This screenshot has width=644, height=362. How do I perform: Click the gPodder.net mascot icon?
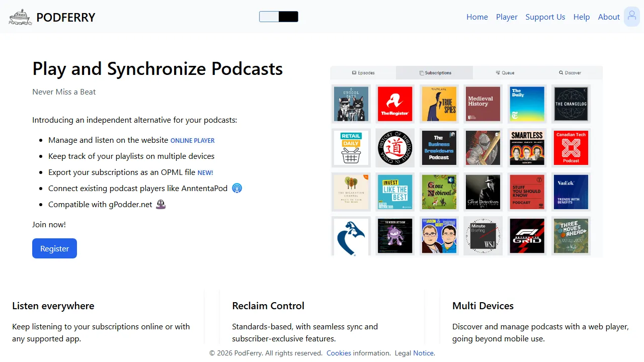pos(160,204)
